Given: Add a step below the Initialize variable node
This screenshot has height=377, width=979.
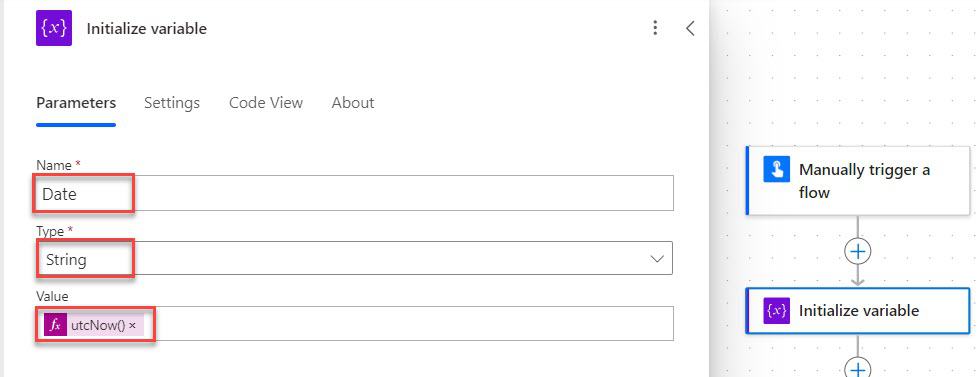Looking at the screenshot, I should [858, 368].
